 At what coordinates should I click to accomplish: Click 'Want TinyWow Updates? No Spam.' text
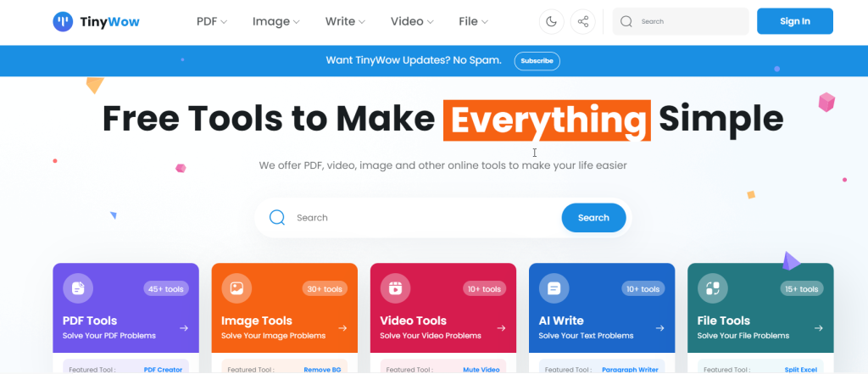click(414, 60)
